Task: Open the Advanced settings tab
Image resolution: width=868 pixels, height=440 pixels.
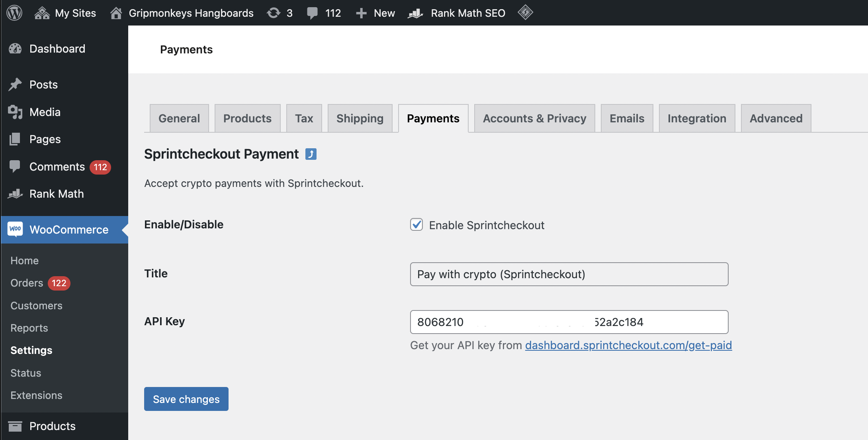Action: [776, 118]
